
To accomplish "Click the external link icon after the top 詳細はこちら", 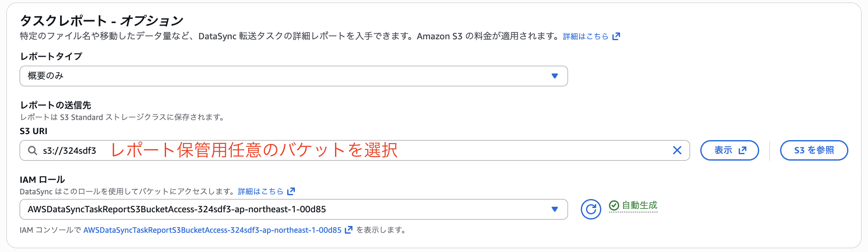I will pos(616,36).
